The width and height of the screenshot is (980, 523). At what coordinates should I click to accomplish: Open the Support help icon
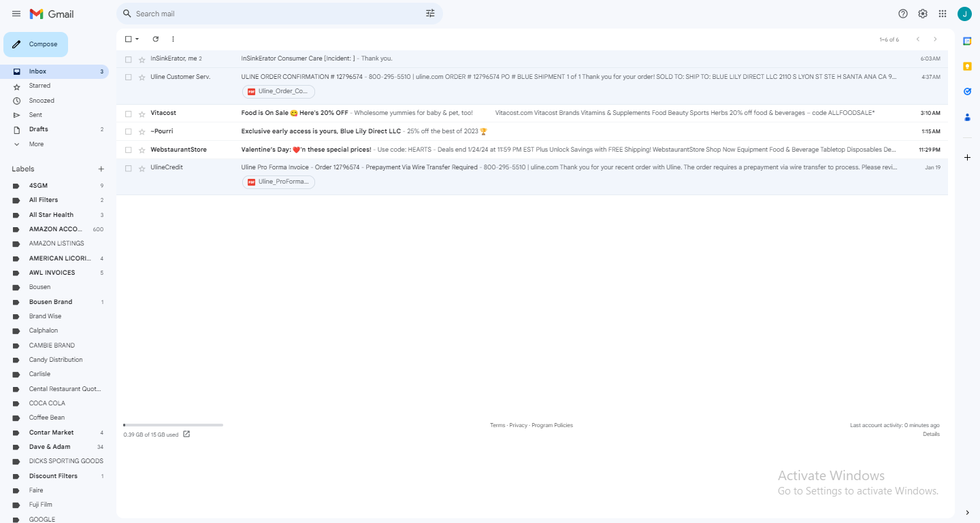[903, 14]
